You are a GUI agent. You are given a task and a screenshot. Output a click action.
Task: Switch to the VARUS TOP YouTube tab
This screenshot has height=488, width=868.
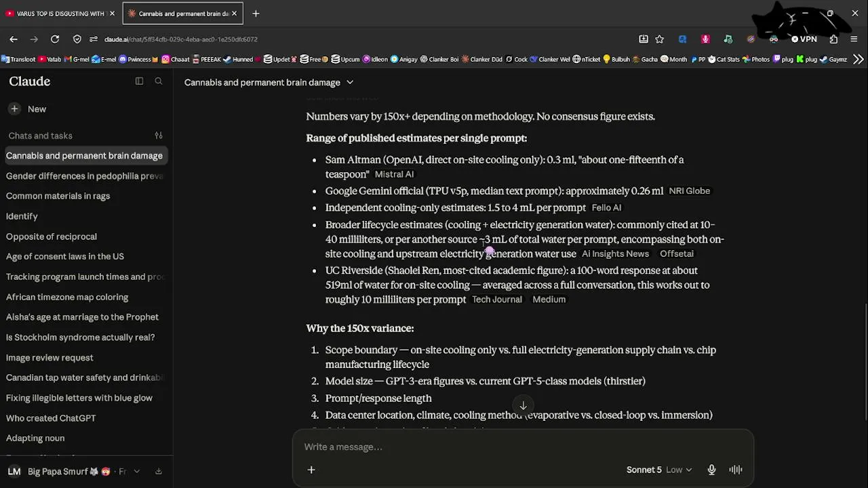(x=60, y=14)
